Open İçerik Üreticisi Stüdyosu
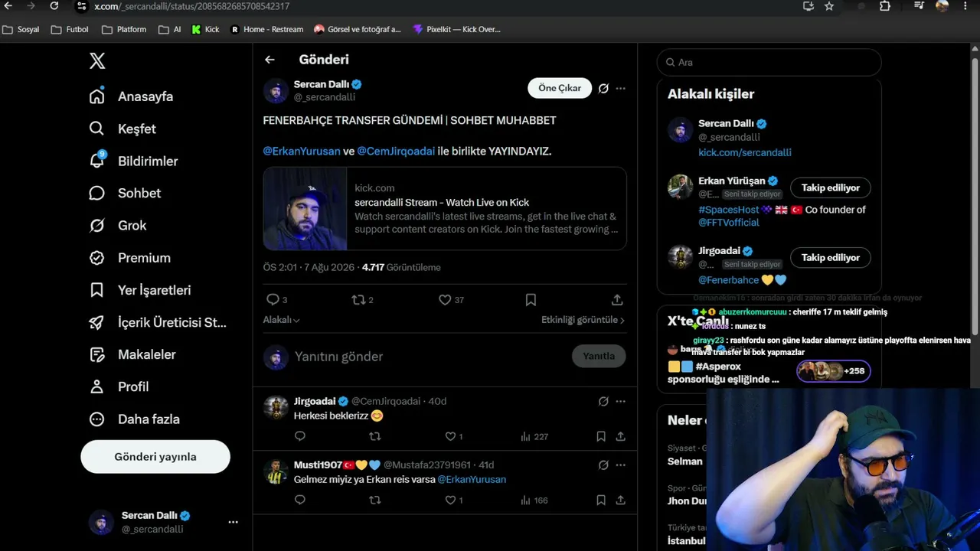 [x=158, y=322]
